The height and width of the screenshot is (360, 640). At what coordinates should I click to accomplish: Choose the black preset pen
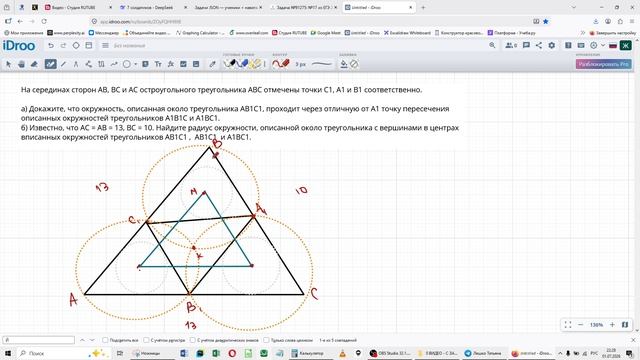[230, 64]
